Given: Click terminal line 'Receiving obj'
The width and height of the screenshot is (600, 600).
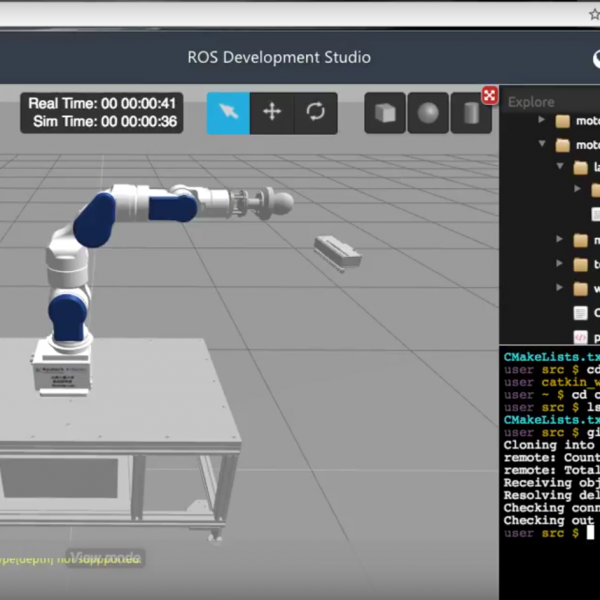Looking at the screenshot, I should pos(552,483).
